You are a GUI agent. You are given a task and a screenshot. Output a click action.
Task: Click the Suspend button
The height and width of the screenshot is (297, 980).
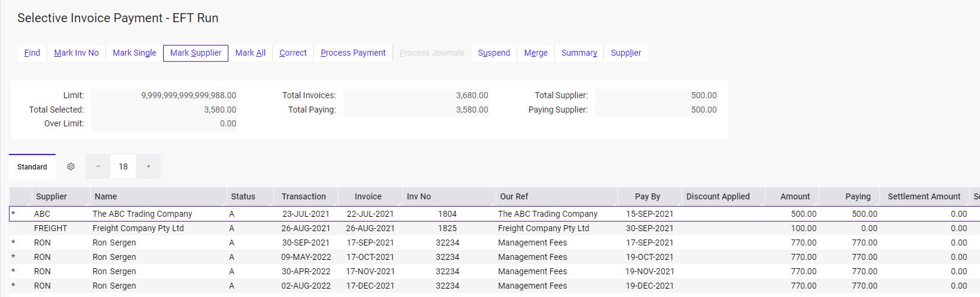[x=494, y=53]
